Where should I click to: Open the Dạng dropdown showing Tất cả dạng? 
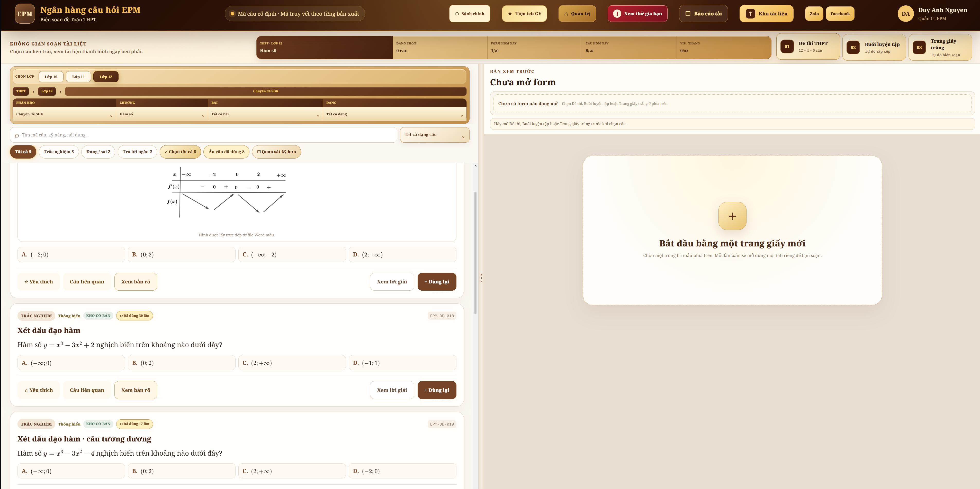394,114
